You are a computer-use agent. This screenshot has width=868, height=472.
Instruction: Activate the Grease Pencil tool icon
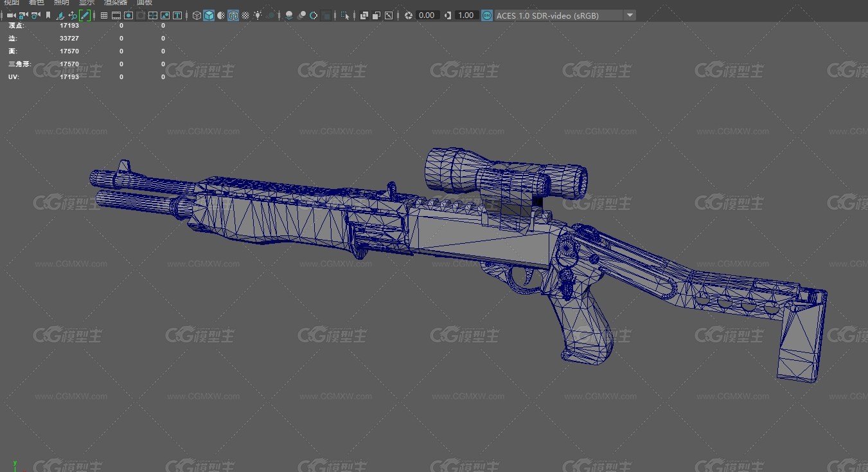(84, 15)
